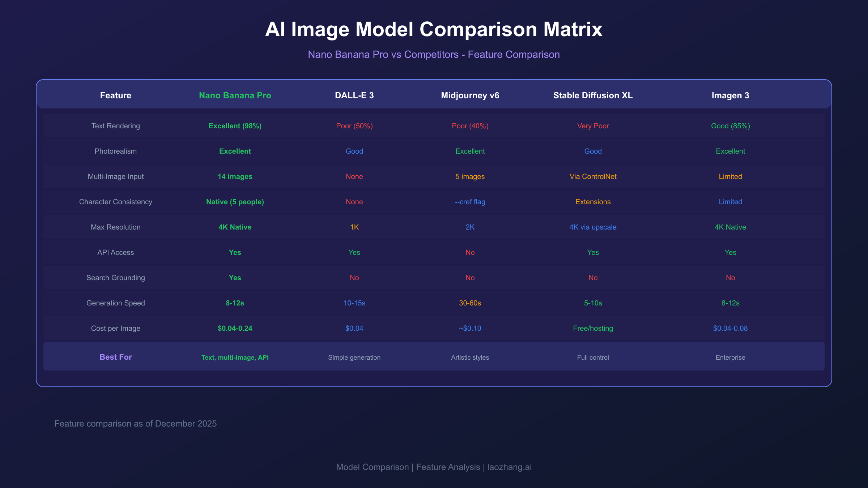Click the Multi-Image Input row label
The height and width of the screenshot is (488, 868).
(x=115, y=176)
